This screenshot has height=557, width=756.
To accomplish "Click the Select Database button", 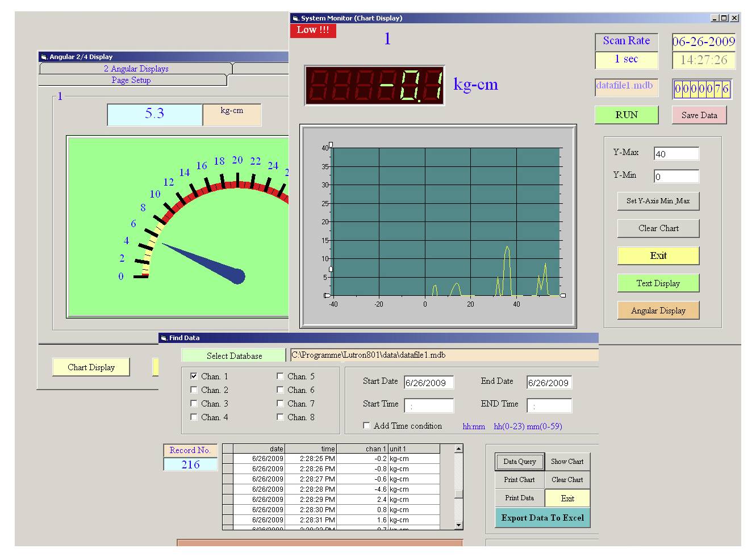I will [234, 355].
